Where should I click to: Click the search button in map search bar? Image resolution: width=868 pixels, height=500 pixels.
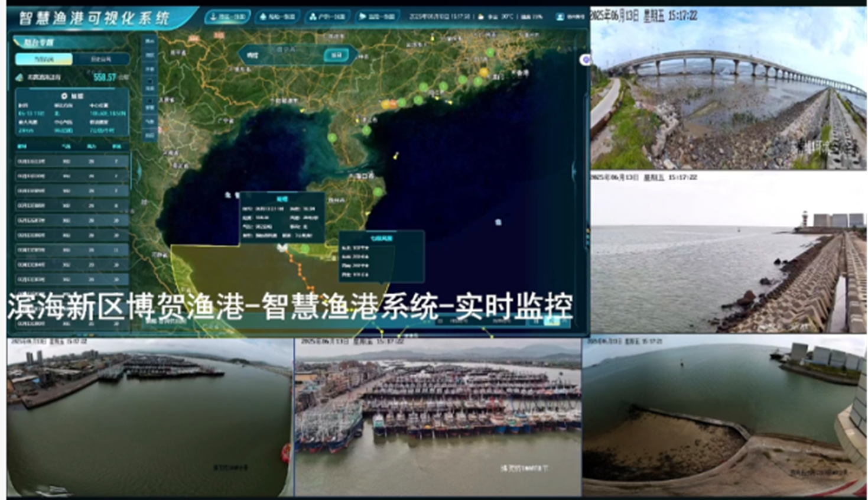[336, 55]
